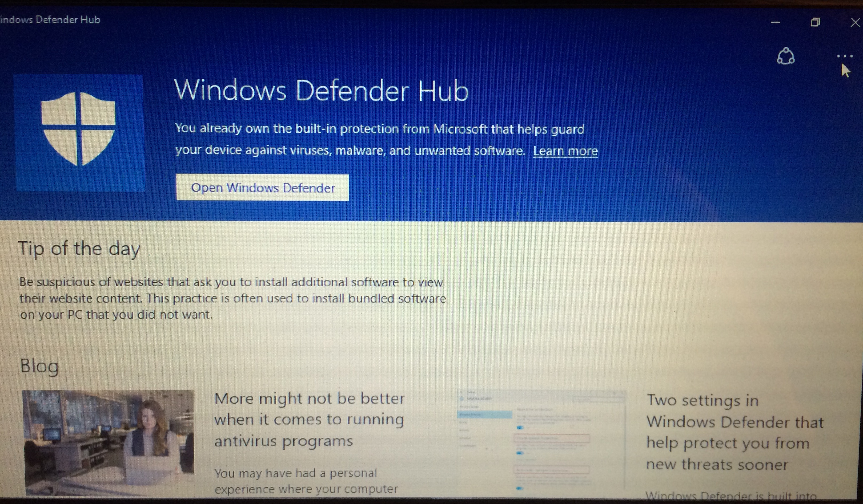Open blog thumbnail of woman with laptop
The image size is (863, 504).
tap(108, 442)
